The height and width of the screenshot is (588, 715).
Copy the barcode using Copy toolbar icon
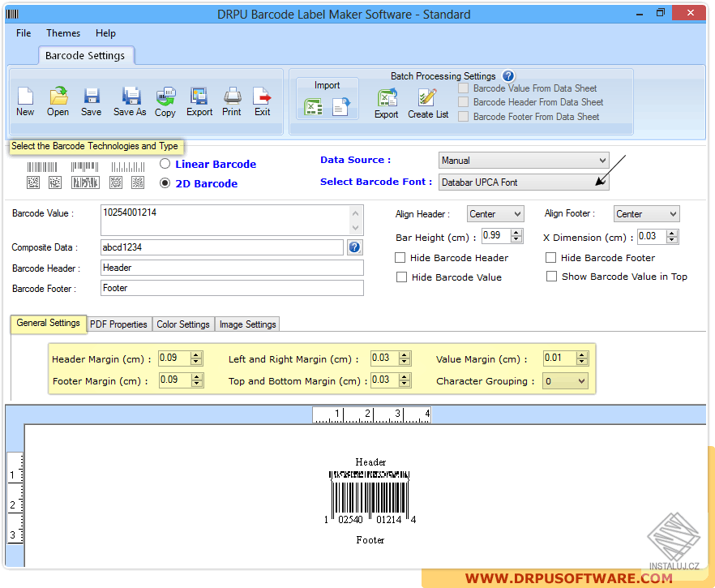click(165, 99)
